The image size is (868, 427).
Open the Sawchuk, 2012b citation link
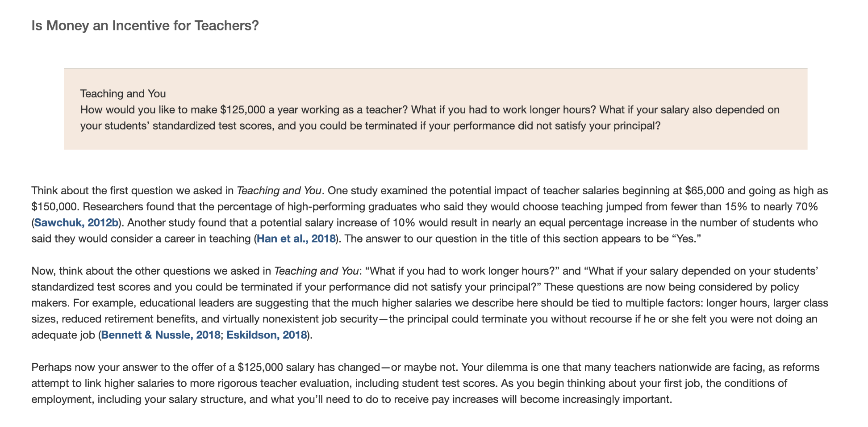76,222
